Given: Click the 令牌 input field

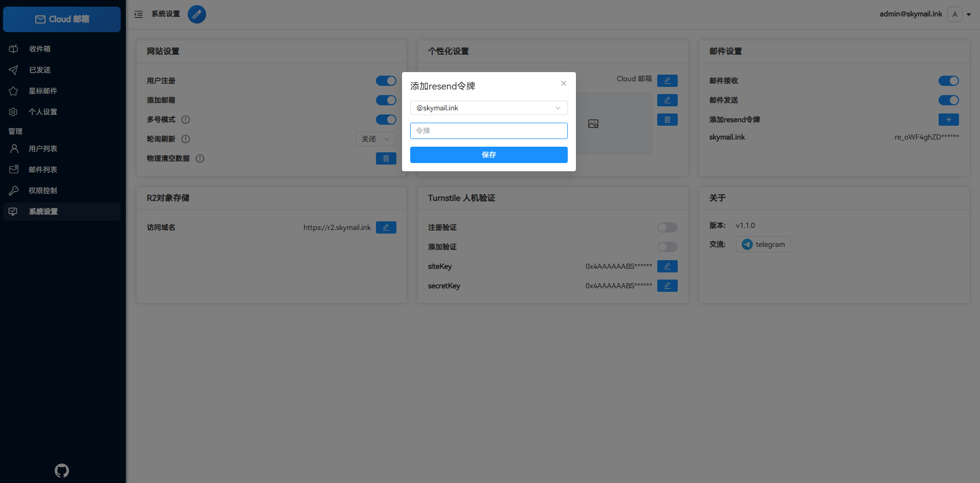Looking at the screenshot, I should 488,131.
